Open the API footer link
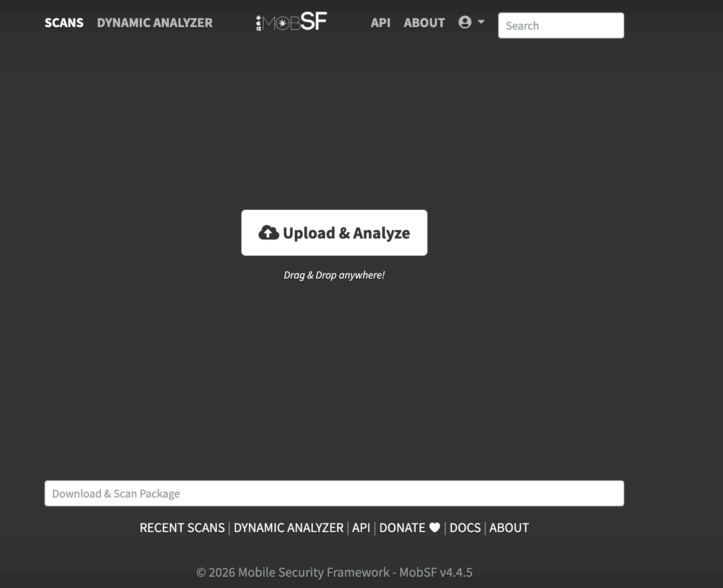The width and height of the screenshot is (723, 588). pyautogui.click(x=361, y=528)
